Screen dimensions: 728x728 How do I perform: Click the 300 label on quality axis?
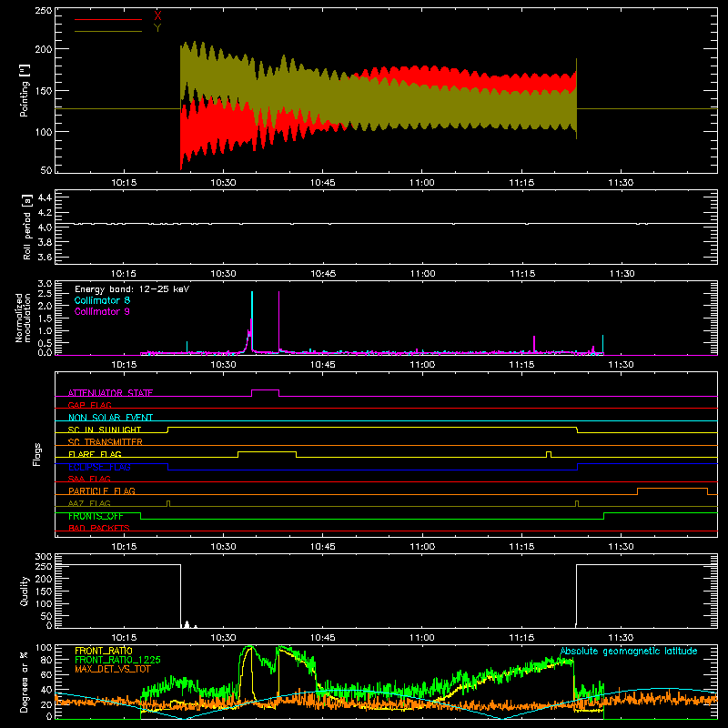44,557
